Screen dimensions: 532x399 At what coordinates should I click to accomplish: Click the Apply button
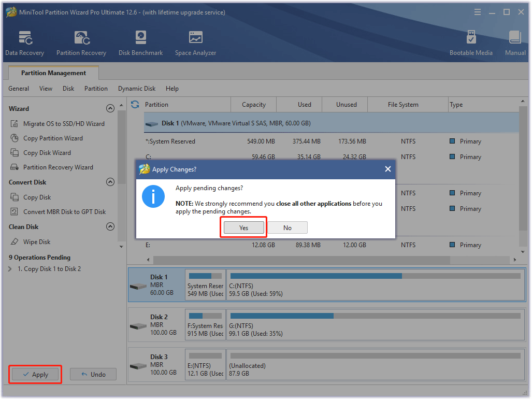[x=35, y=375]
